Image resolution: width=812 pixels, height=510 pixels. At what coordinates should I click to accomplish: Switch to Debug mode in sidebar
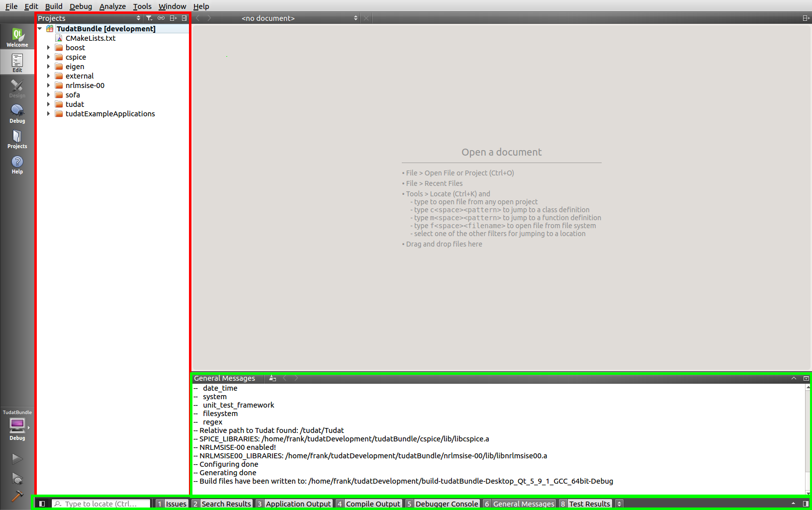17,113
